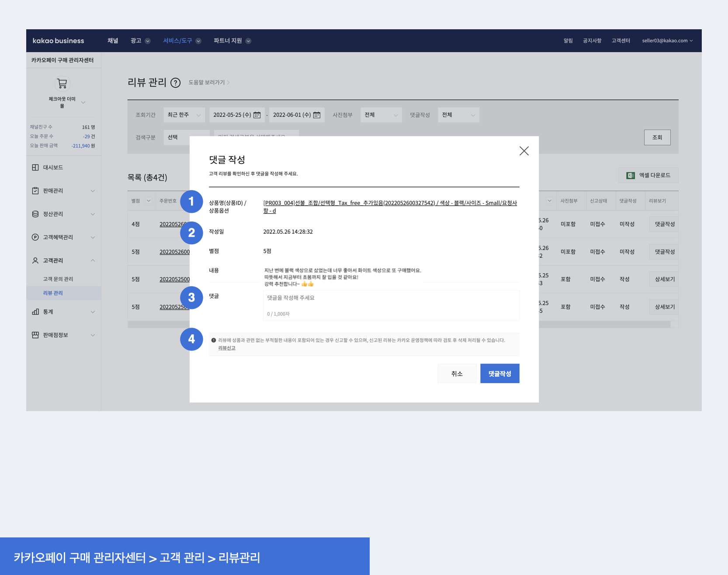Click the 조회 search button
Image resolution: width=728 pixels, height=575 pixels.
[657, 137]
